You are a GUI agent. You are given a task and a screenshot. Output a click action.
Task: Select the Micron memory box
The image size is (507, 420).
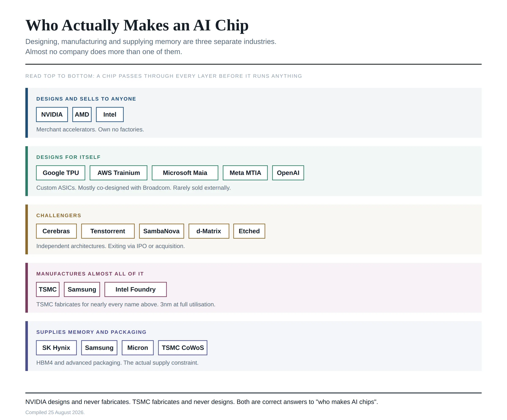[x=138, y=348]
